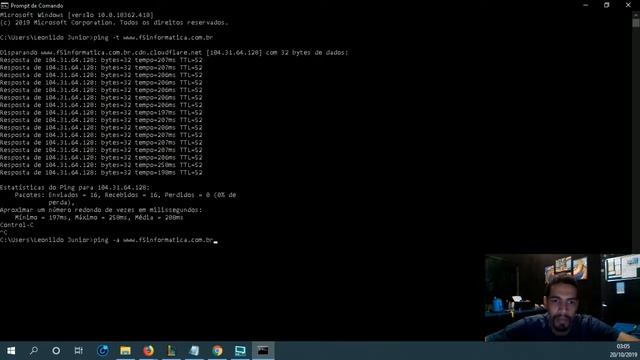640x360 pixels.
Task: Click the 'Control-C' text line
Action: (17, 225)
